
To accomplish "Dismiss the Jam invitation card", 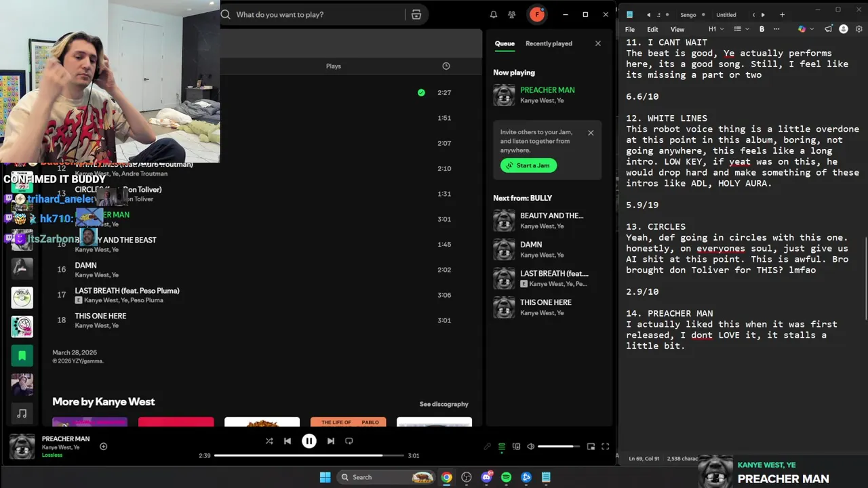I will click(x=591, y=133).
